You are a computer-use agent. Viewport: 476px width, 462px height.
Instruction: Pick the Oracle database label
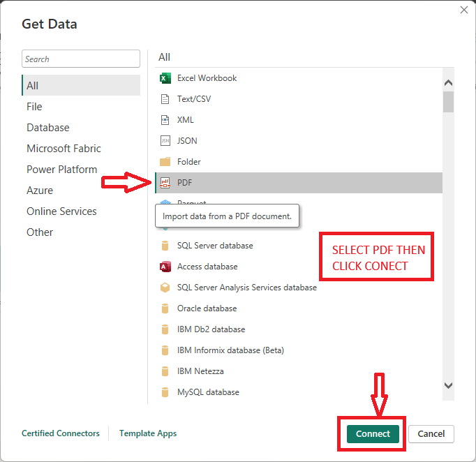pos(207,308)
